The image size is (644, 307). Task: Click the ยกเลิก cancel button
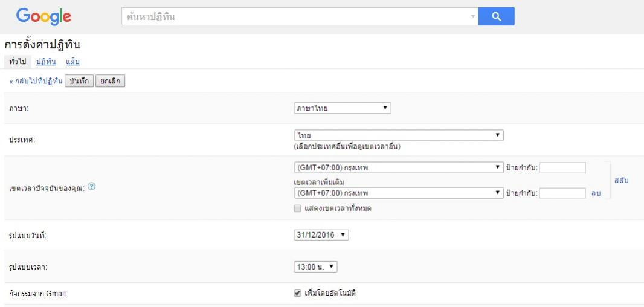coord(110,82)
